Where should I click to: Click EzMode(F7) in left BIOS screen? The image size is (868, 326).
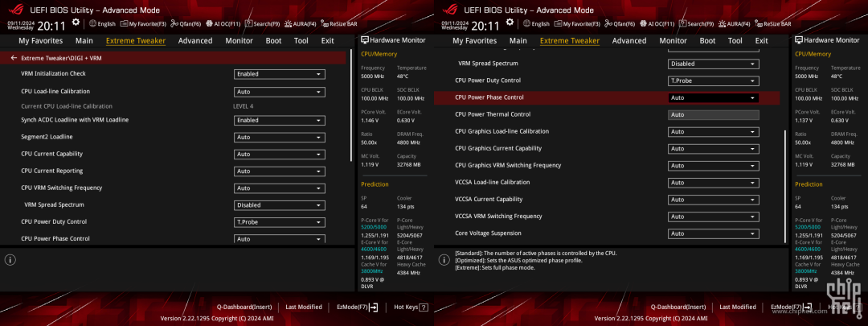(357, 307)
